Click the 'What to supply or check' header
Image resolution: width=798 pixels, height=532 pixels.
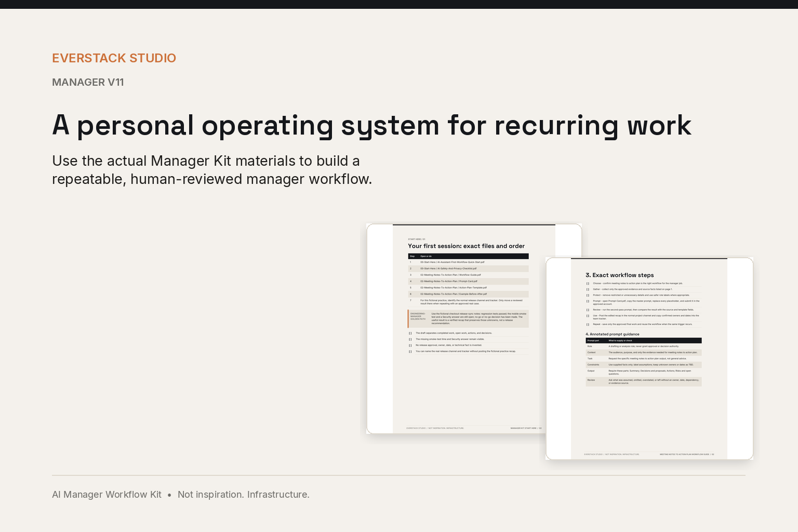tap(620, 341)
